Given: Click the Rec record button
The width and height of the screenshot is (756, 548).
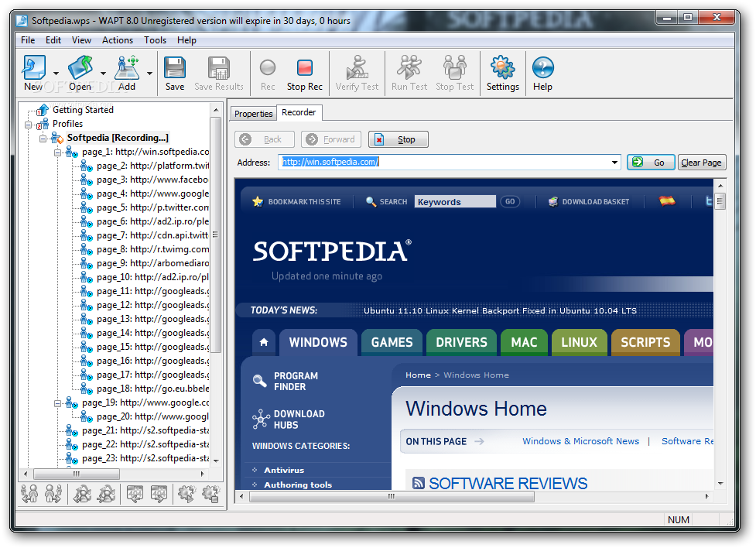Looking at the screenshot, I should point(268,67).
